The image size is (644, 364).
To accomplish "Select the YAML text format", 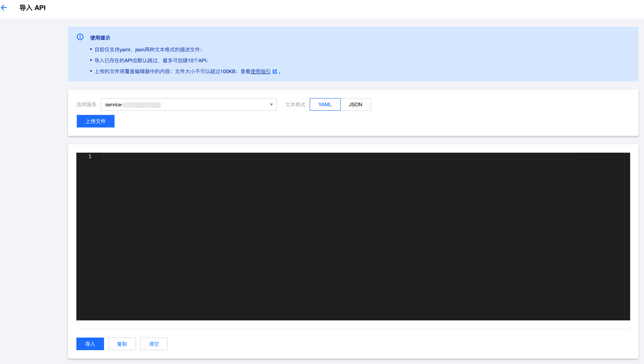I will click(325, 104).
